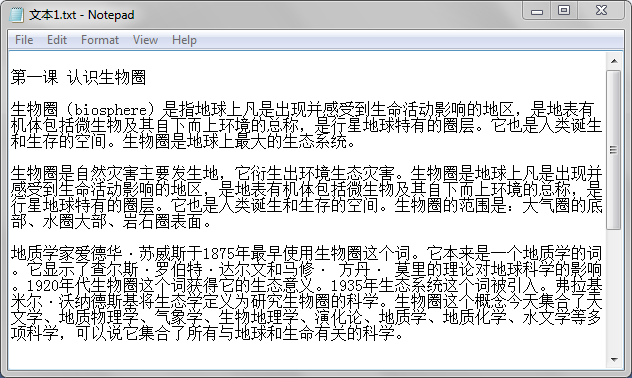632x378 pixels.
Task: Click the scroll up arrow
Action: click(x=614, y=61)
